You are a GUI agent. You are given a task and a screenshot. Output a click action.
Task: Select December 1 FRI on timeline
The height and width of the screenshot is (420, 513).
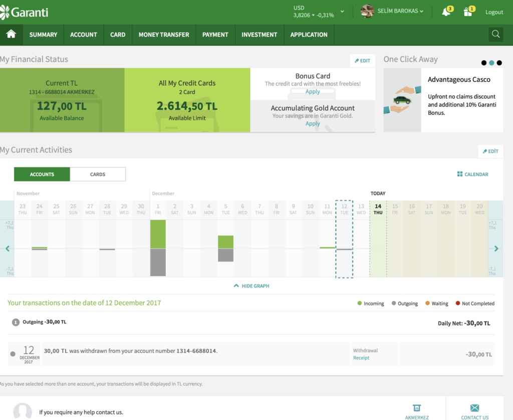pyautogui.click(x=158, y=209)
